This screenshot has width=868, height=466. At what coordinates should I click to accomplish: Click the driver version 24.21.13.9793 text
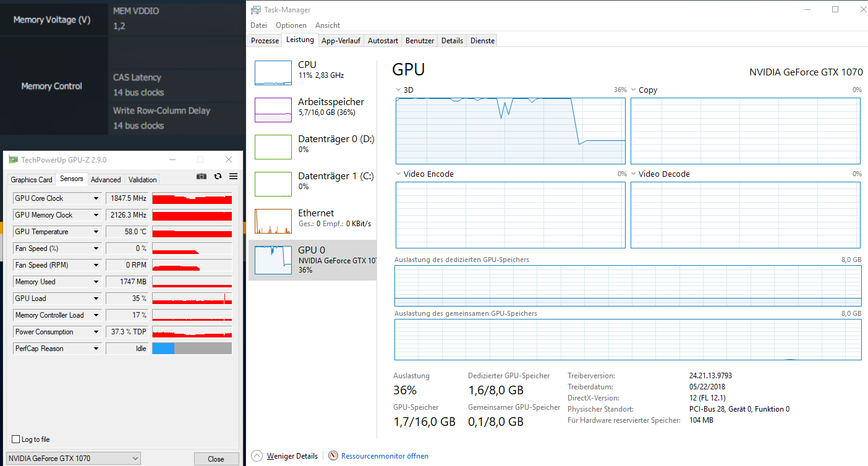pyautogui.click(x=710, y=376)
